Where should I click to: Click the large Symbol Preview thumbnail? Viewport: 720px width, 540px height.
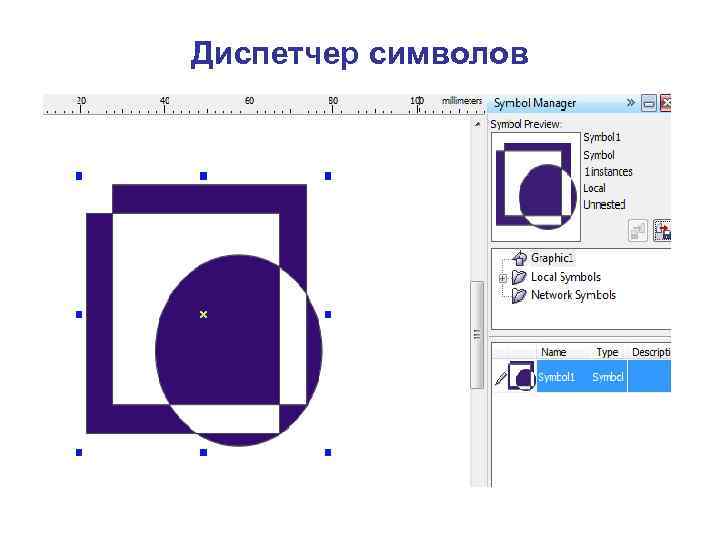pyautogui.click(x=536, y=187)
